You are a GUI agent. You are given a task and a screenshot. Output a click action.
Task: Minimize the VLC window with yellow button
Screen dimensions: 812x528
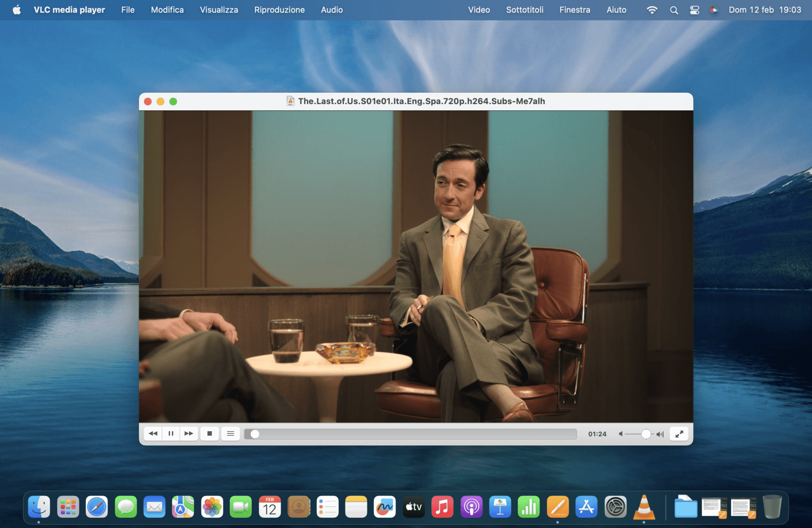coord(160,102)
